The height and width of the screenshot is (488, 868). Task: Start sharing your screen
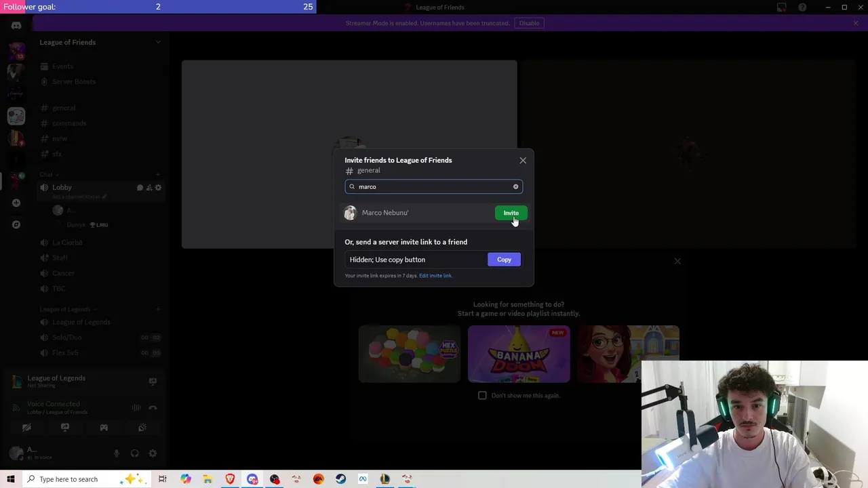(x=65, y=428)
